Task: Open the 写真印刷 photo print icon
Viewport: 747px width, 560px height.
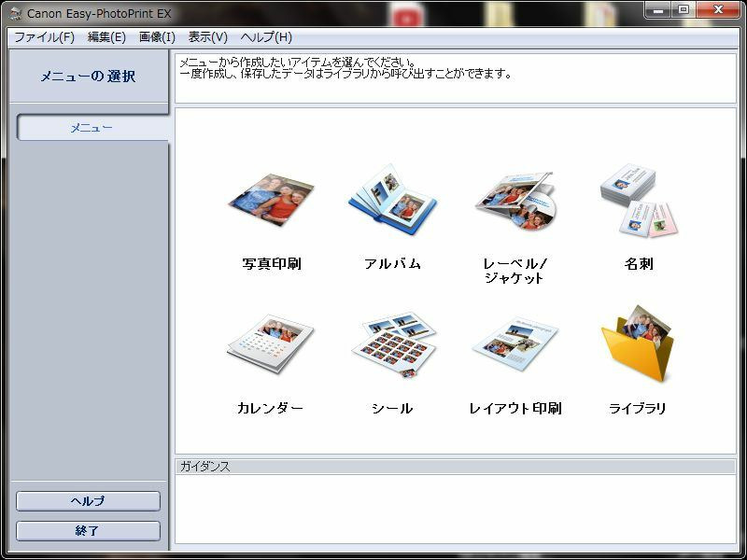Action: [x=271, y=201]
